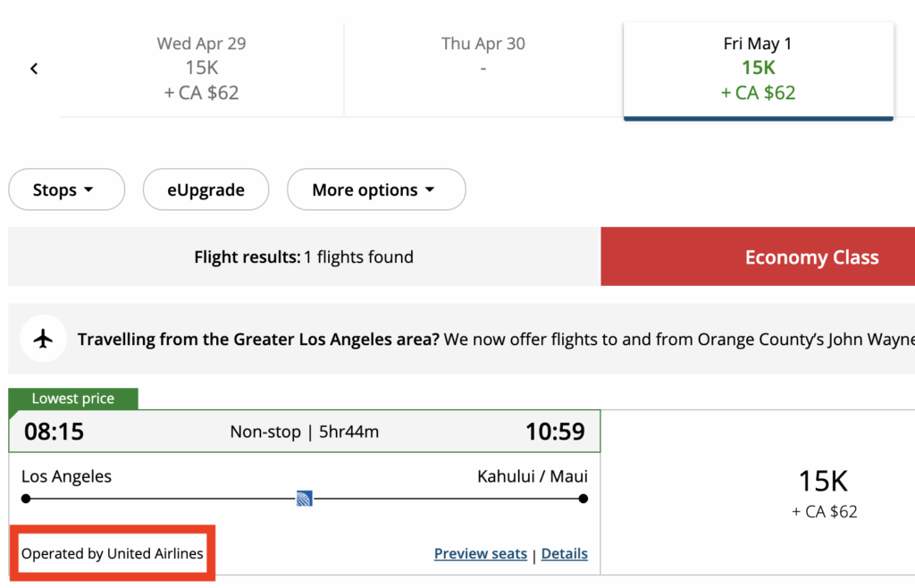Click the Operated by United Airlines label
The height and width of the screenshot is (588, 915).
(x=113, y=554)
